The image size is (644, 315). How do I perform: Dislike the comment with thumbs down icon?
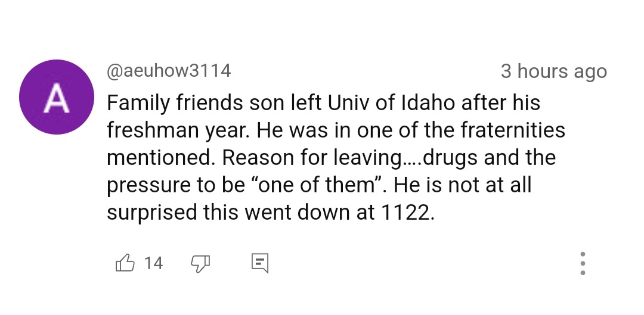tap(200, 263)
